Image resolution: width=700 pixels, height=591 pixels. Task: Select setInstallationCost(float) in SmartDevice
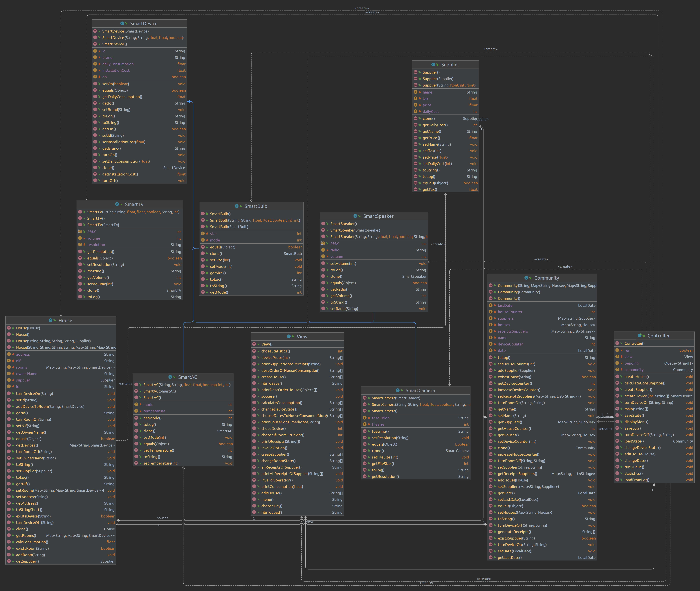124,142
